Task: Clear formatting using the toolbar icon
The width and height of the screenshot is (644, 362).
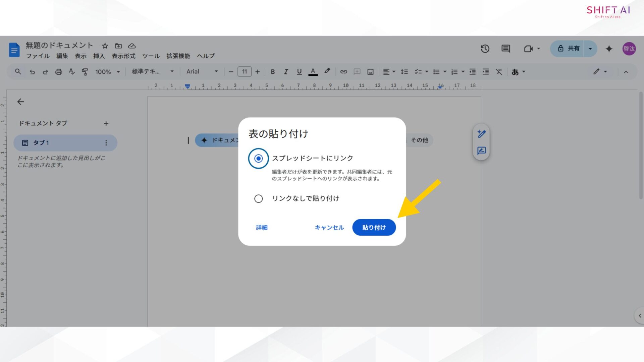Action: pos(499,71)
